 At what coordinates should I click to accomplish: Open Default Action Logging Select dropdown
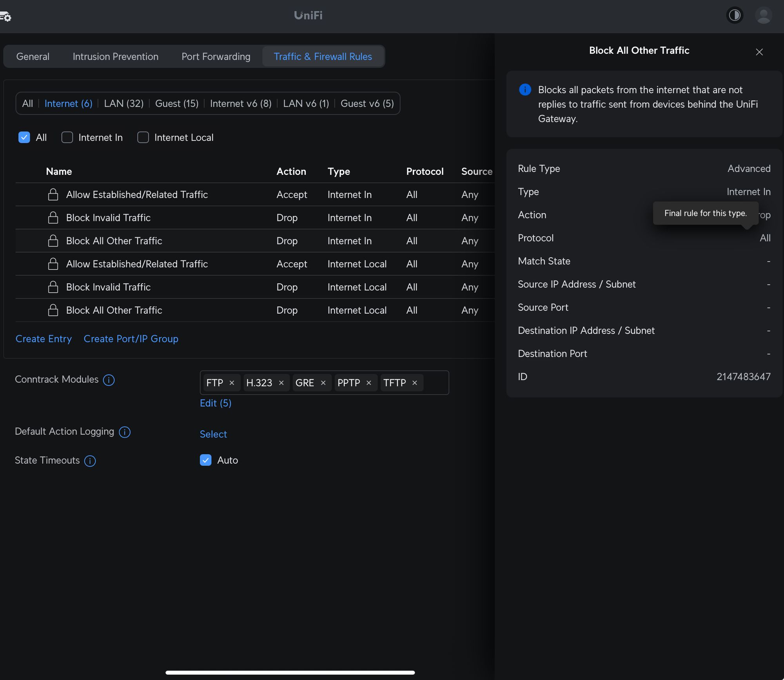pos(213,434)
